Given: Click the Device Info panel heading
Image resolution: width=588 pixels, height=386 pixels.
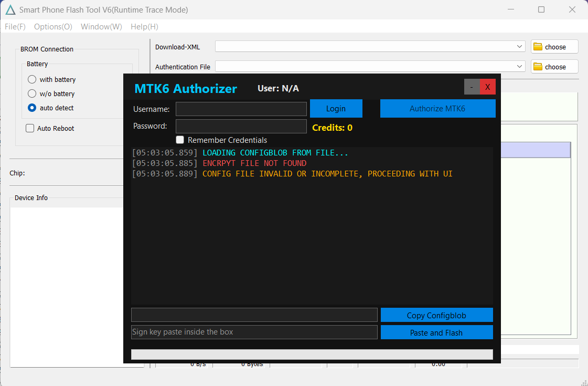Looking at the screenshot, I should coord(31,198).
